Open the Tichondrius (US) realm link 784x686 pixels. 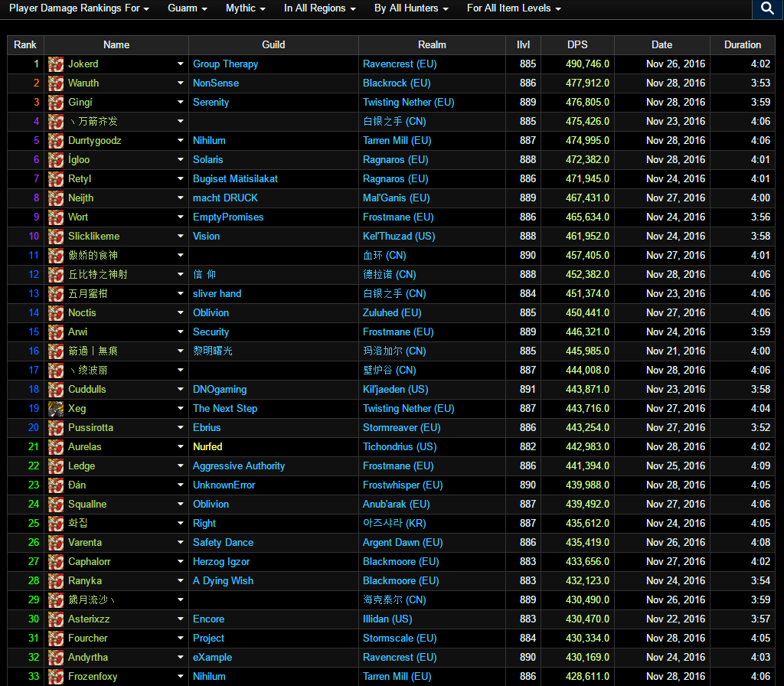click(400, 446)
